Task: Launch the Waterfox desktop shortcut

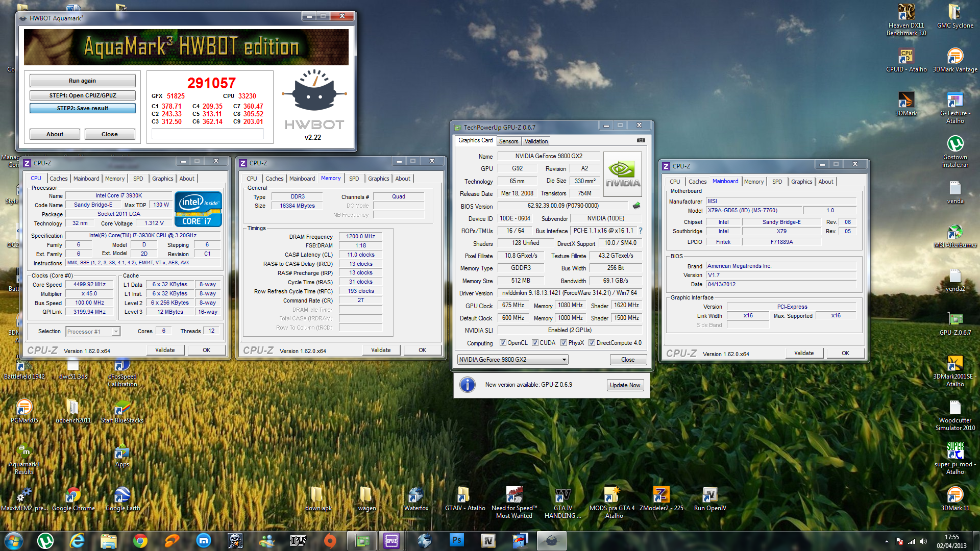Action: pos(416,498)
